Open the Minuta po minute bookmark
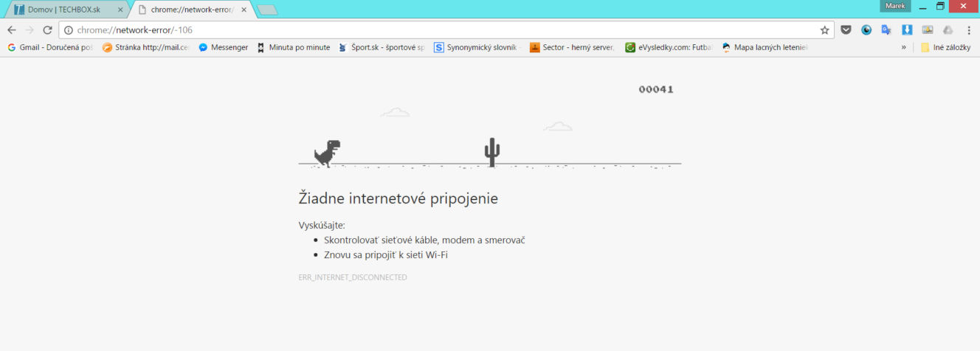The width and height of the screenshot is (980, 351). pyautogui.click(x=293, y=47)
